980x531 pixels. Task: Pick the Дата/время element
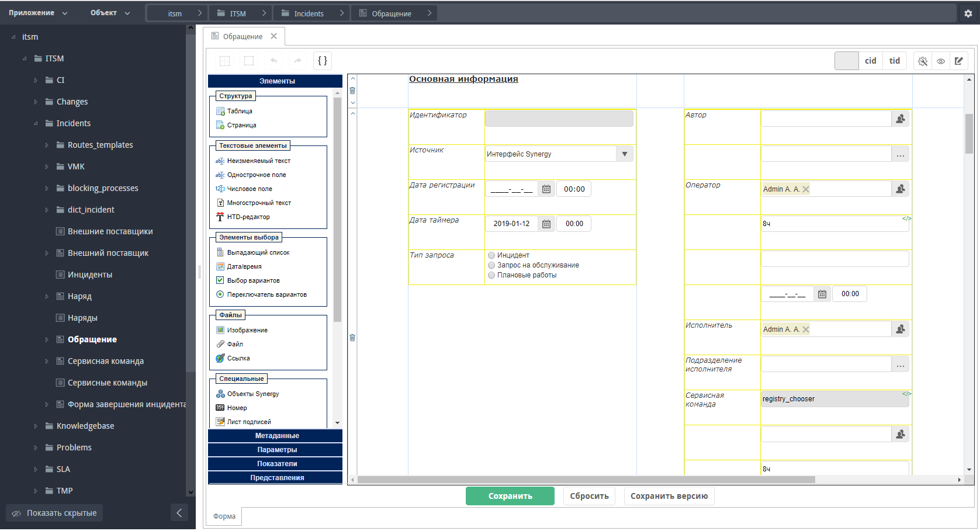tap(239, 266)
